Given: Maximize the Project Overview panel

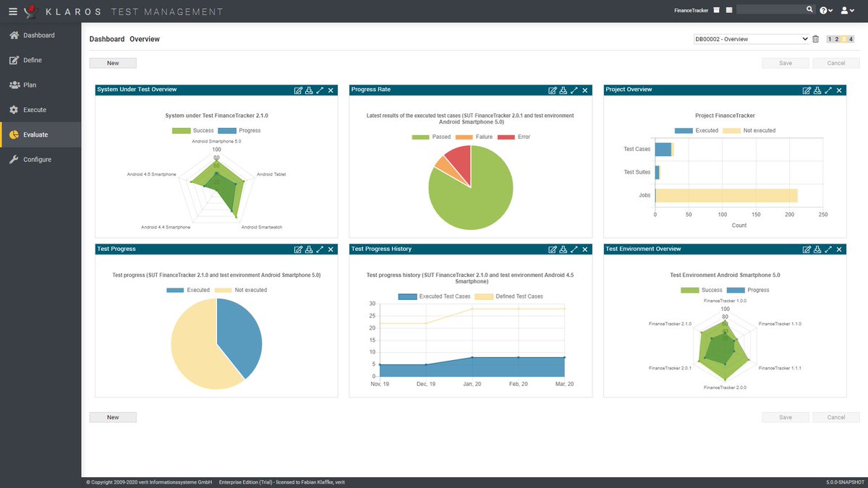Looking at the screenshot, I should click(828, 90).
